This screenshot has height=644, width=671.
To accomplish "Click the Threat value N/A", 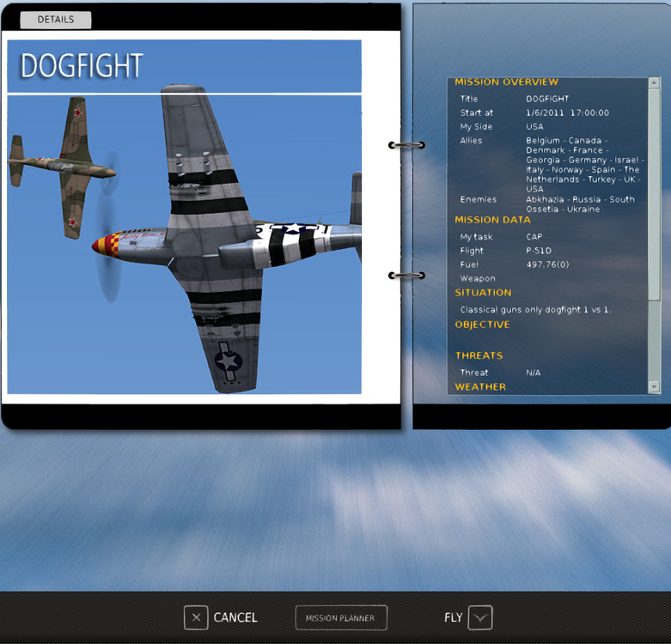I will [534, 373].
